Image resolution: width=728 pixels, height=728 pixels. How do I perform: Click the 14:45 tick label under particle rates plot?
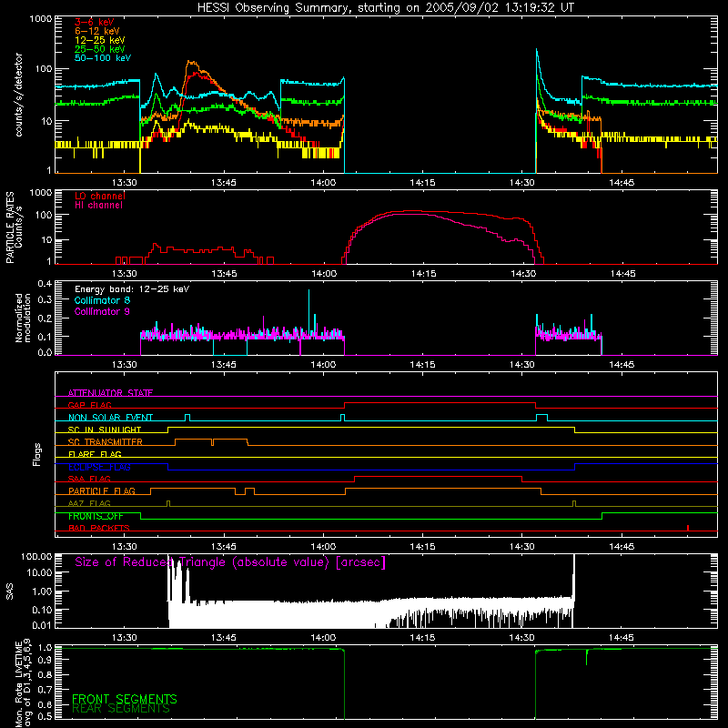point(622,274)
